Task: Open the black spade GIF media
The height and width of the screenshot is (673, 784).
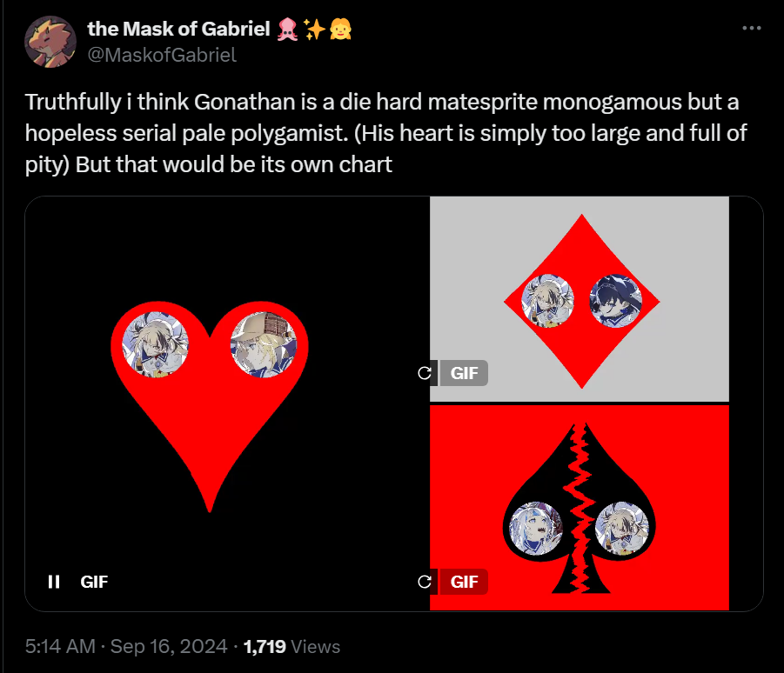Action: 580,508
